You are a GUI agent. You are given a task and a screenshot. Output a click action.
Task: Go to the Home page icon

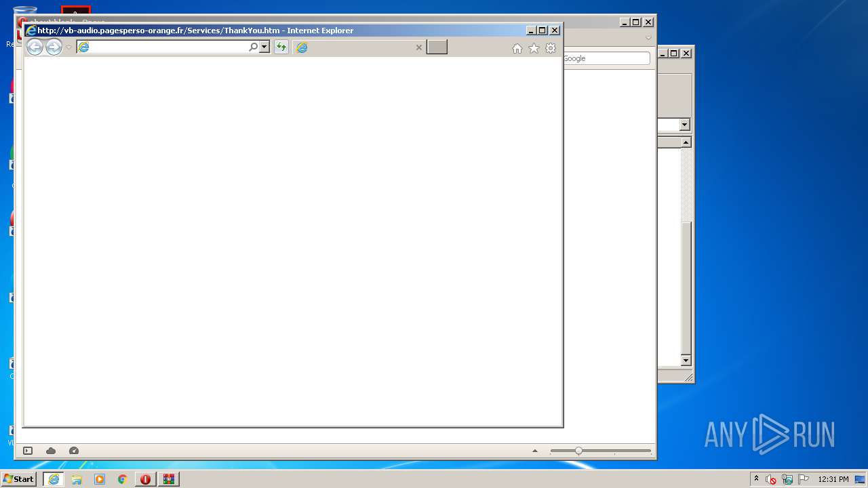click(x=517, y=48)
